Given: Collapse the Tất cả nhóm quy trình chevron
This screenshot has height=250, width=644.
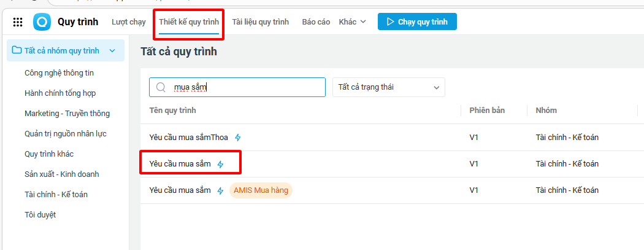Looking at the screenshot, I should coord(112,51).
